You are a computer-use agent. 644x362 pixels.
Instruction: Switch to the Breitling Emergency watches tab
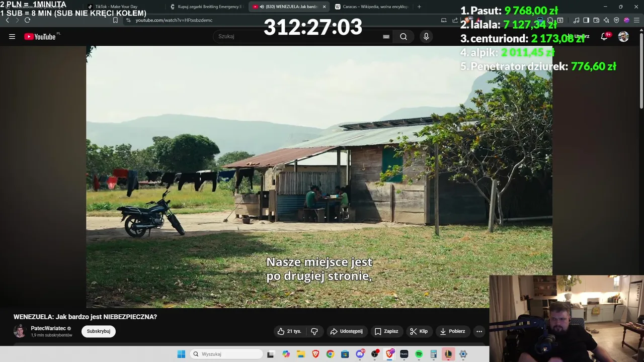pos(206,7)
